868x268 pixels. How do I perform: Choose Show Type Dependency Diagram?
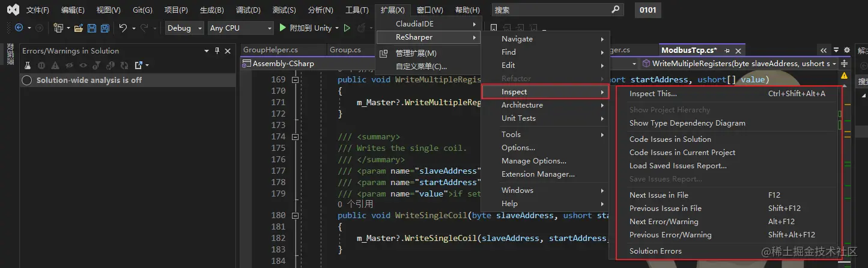[728, 123]
